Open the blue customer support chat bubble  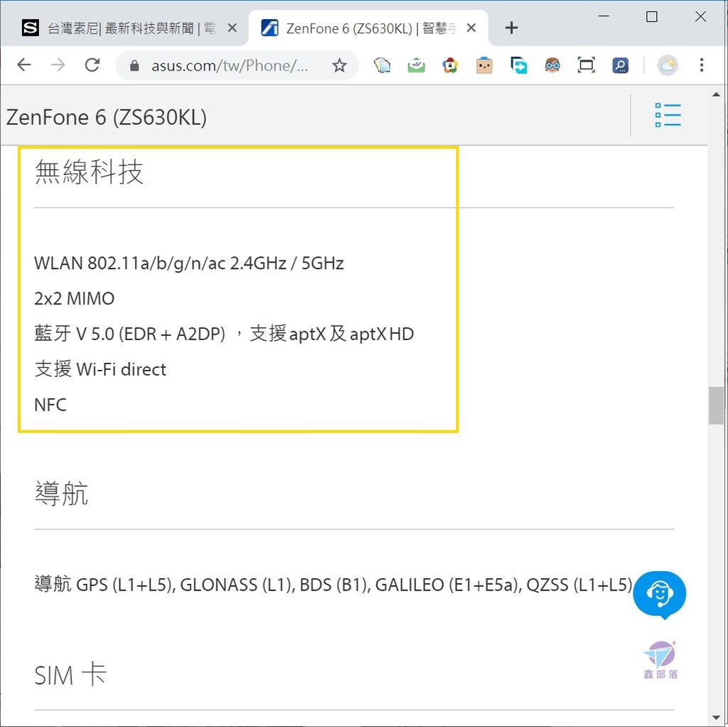660,594
